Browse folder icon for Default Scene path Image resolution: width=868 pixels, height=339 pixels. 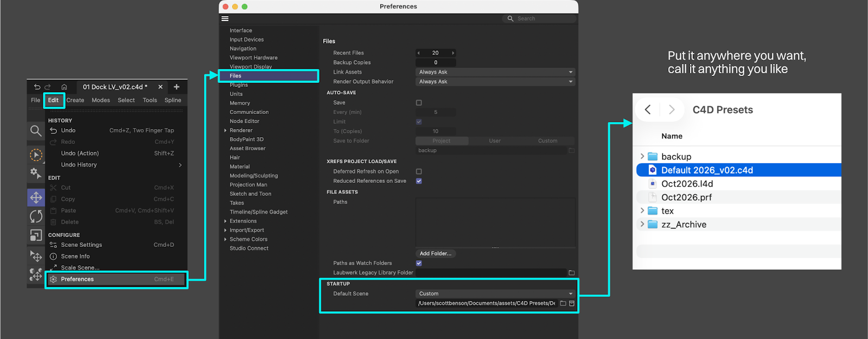563,303
